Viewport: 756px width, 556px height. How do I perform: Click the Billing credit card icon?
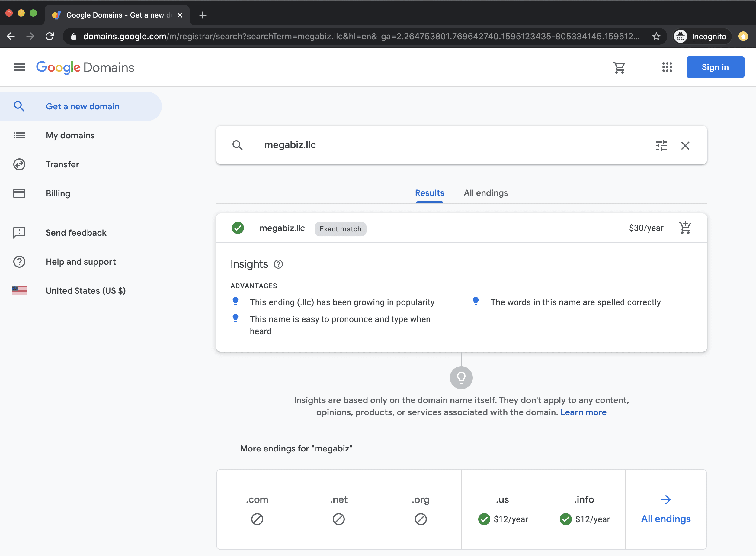point(19,193)
